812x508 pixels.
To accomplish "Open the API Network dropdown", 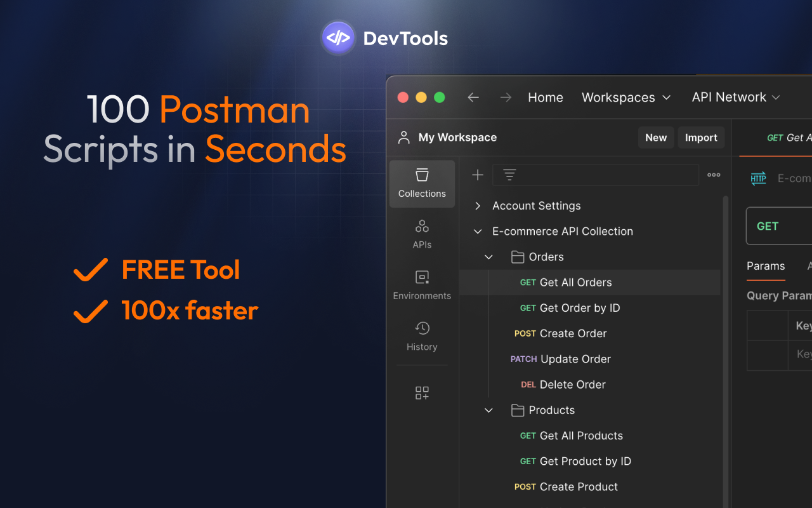I will point(736,97).
